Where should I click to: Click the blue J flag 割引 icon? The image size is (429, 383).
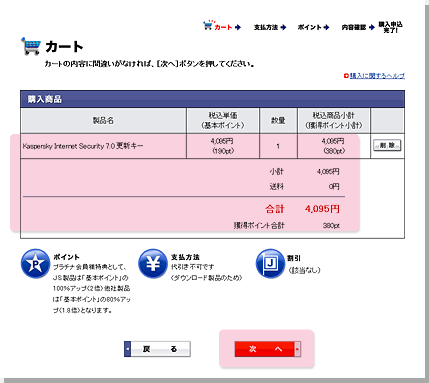[270, 264]
